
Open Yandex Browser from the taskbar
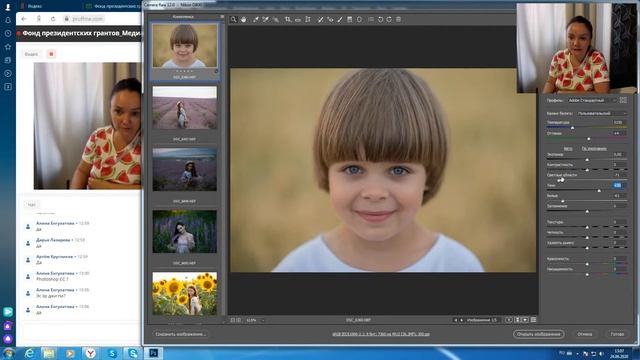click(x=91, y=353)
